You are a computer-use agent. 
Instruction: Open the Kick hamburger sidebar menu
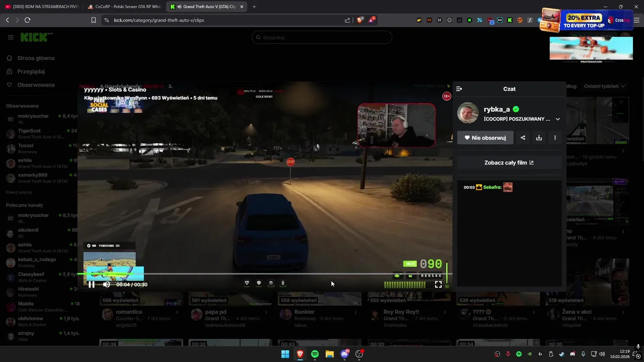click(x=11, y=37)
